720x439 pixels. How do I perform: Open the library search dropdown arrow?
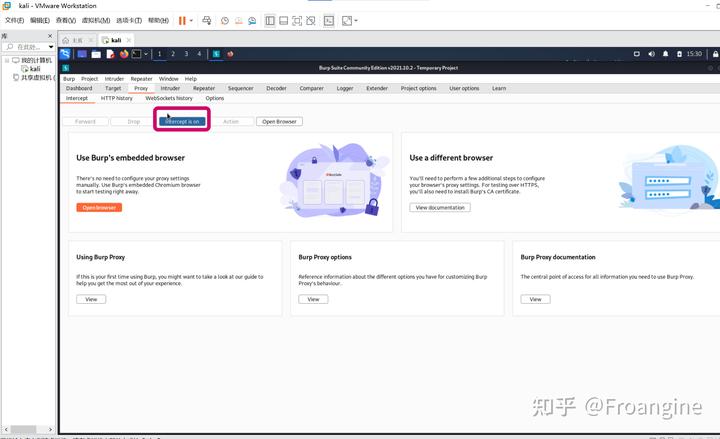[51, 47]
